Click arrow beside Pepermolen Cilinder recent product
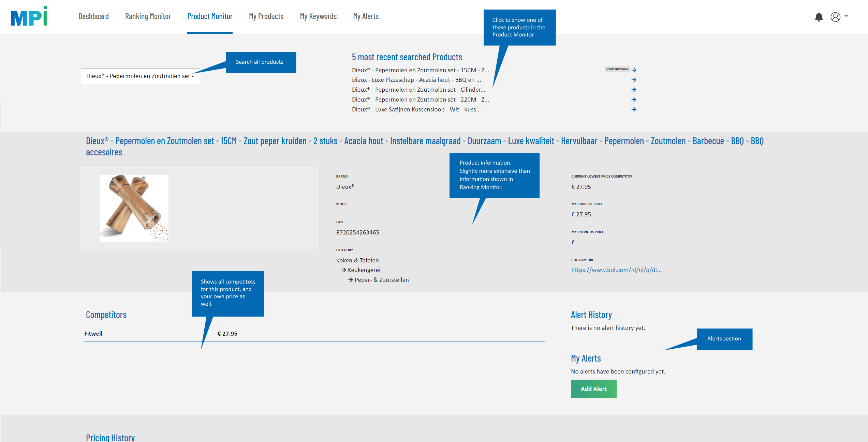Screen dimensions: 868x442 click(634, 90)
